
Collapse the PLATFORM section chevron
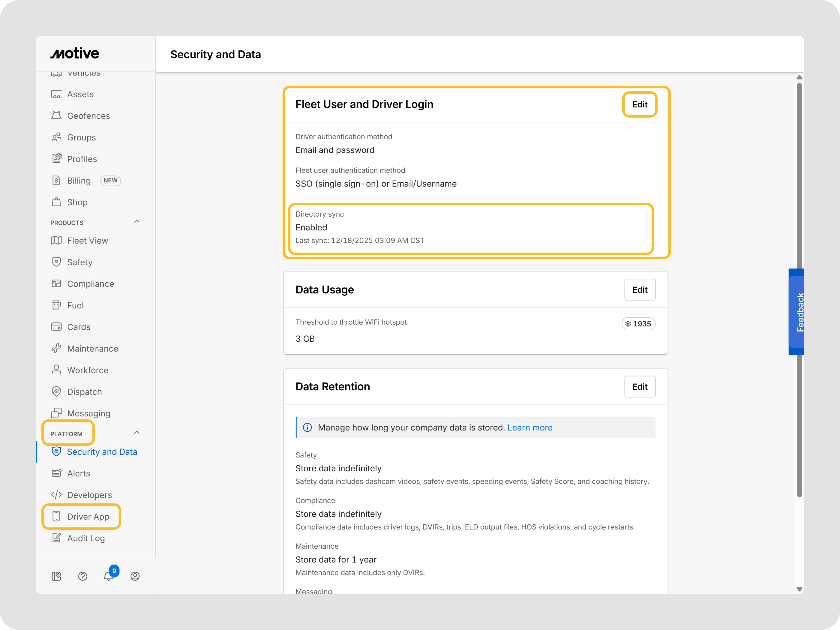(x=137, y=433)
